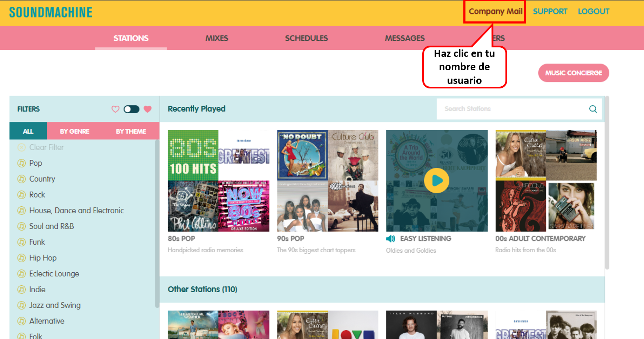Viewport: 644px width, 339px height.
Task: Toggle the favorites switch in Filters
Action: pyautogui.click(x=132, y=109)
